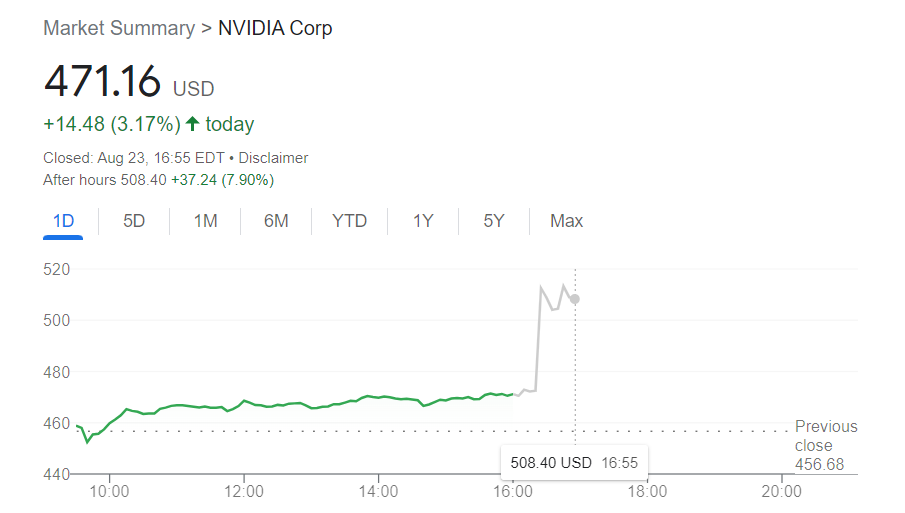
Task: Switch chart to the 6M tab
Action: pyautogui.click(x=276, y=221)
